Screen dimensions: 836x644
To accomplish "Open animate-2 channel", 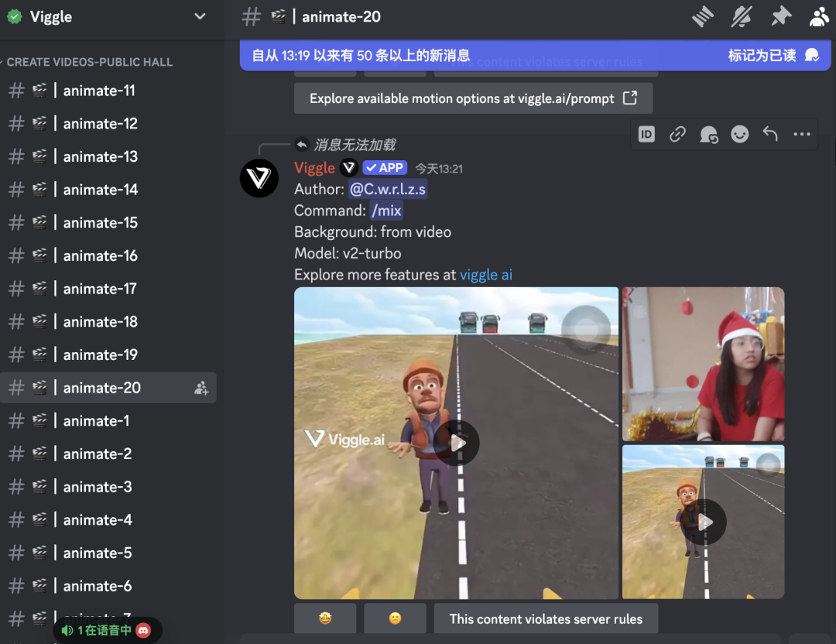I will 108,454.
